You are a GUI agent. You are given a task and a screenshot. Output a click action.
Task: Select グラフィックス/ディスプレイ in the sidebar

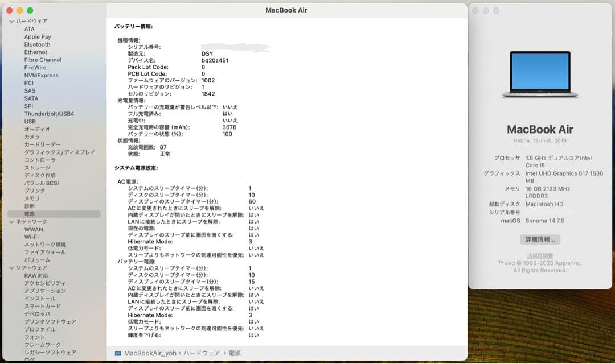pos(59,152)
